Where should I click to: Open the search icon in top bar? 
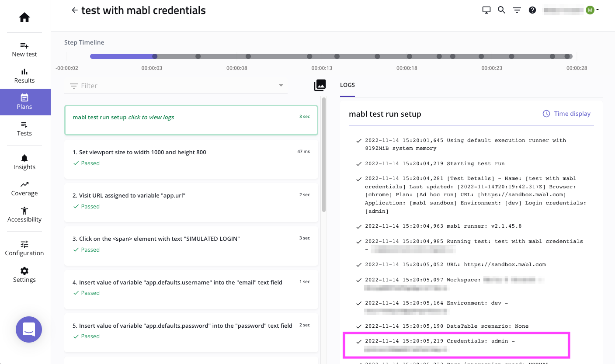(501, 10)
